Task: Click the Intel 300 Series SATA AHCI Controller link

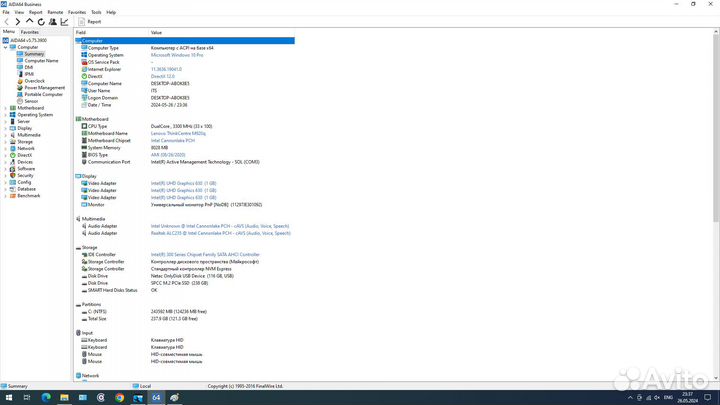Action: (205, 254)
